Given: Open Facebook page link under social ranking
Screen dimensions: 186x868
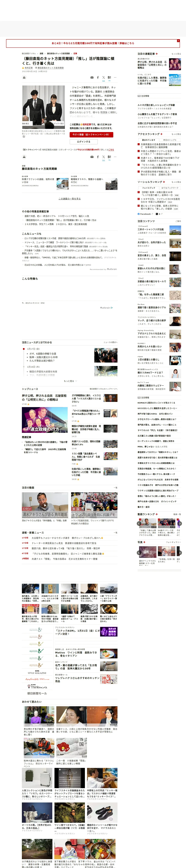Looking at the screenshot, I should tap(145, 214).
